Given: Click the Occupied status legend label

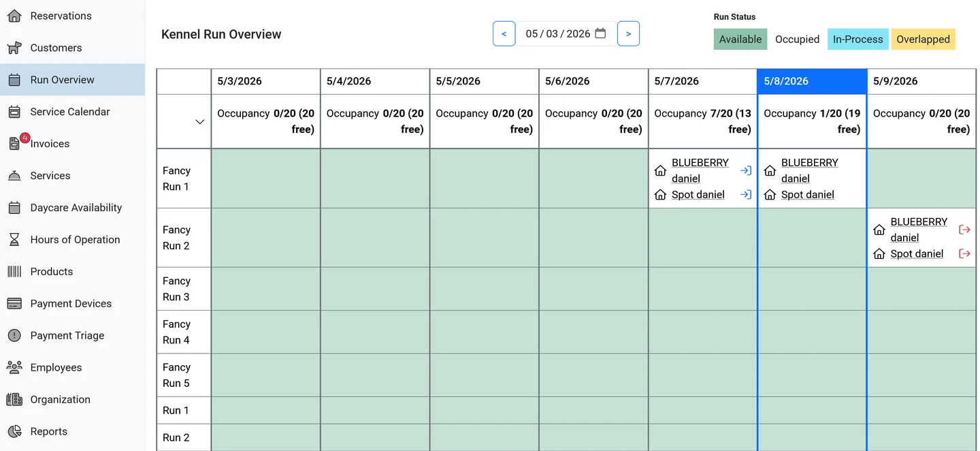Looking at the screenshot, I should pos(797,40).
